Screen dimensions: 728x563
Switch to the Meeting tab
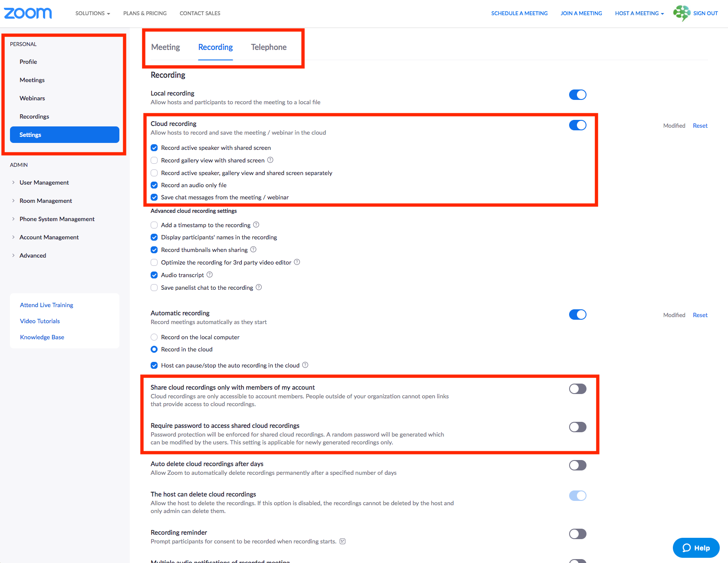pos(165,47)
